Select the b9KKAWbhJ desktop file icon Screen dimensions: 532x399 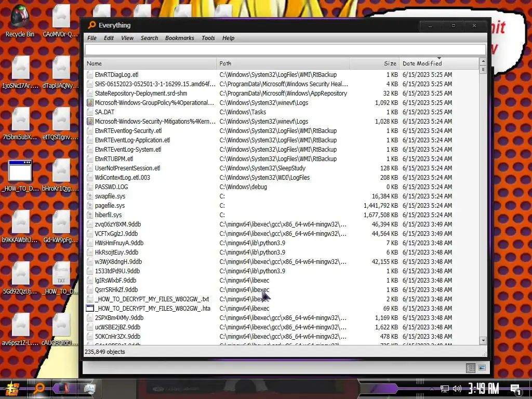[20, 227]
